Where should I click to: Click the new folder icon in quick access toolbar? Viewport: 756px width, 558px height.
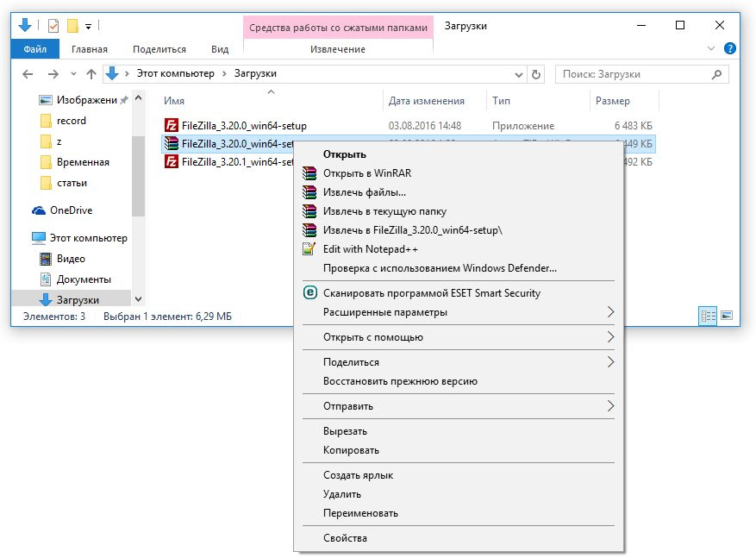pos(72,26)
